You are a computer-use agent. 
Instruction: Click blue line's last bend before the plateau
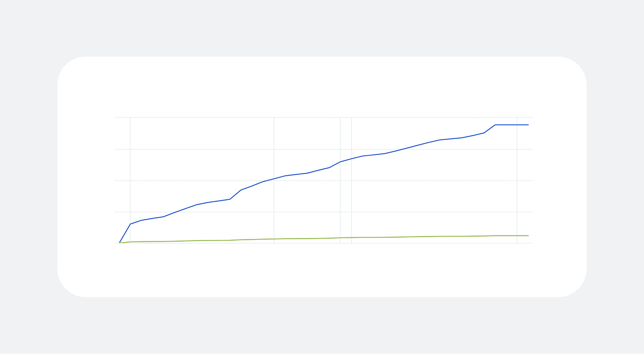[x=484, y=133]
